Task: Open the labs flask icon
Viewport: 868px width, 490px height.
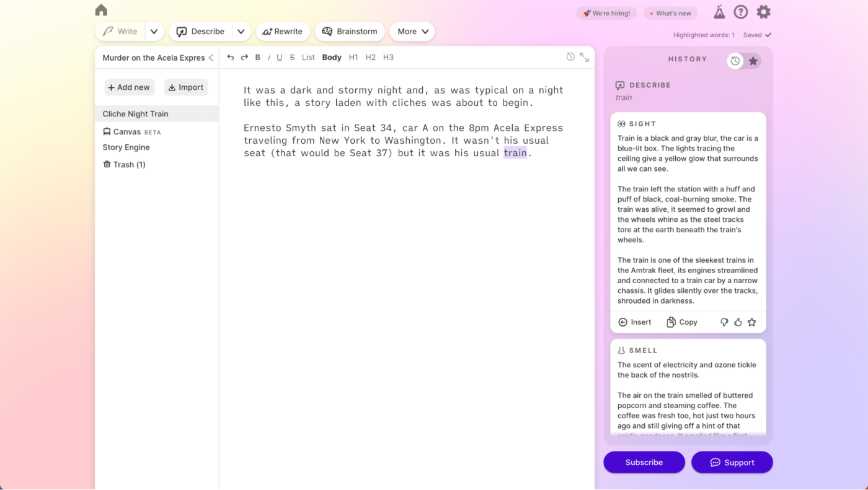Action: [x=719, y=12]
